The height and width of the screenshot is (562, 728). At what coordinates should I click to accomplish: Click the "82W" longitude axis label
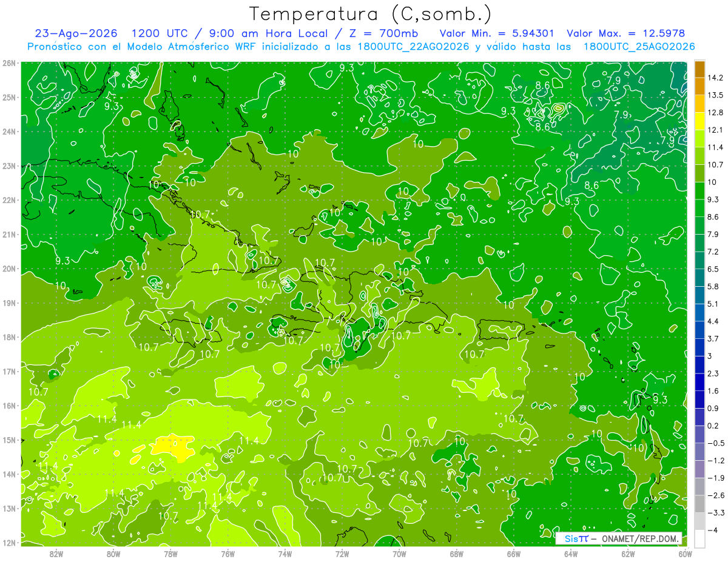click(56, 554)
